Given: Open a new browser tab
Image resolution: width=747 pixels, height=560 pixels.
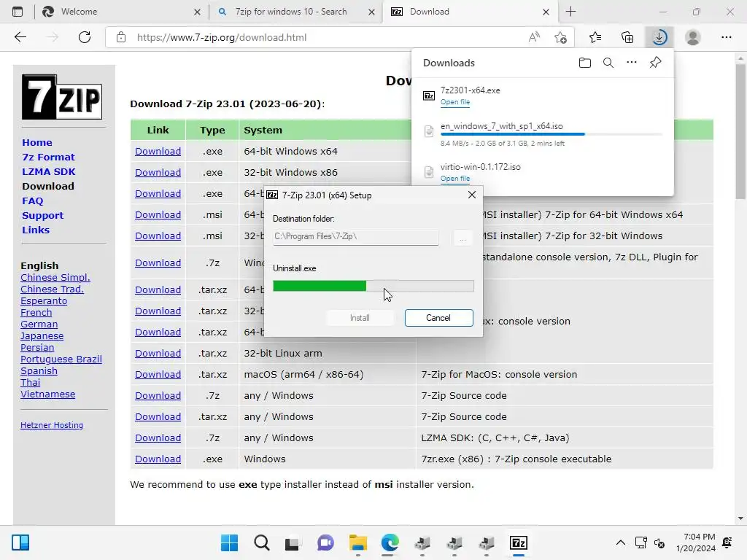Looking at the screenshot, I should (570, 12).
